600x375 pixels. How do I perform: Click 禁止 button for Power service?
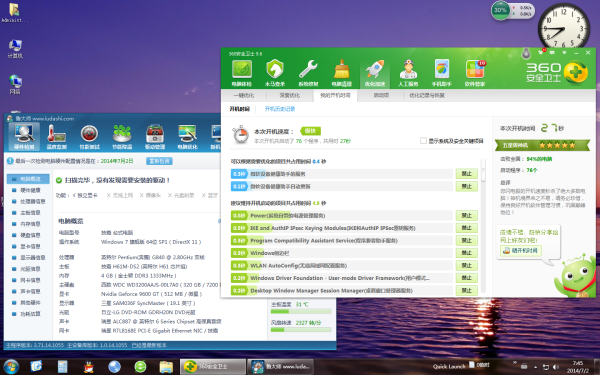(x=466, y=215)
